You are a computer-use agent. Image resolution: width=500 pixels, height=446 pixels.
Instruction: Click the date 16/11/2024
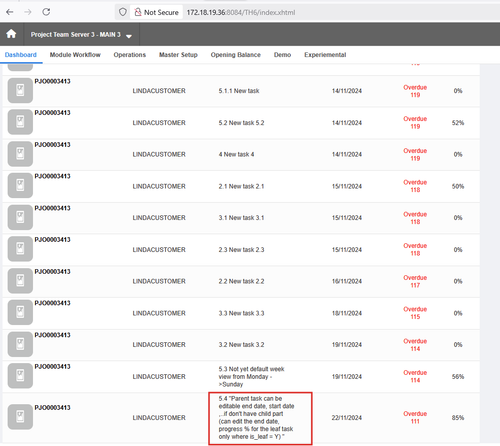[347, 281]
